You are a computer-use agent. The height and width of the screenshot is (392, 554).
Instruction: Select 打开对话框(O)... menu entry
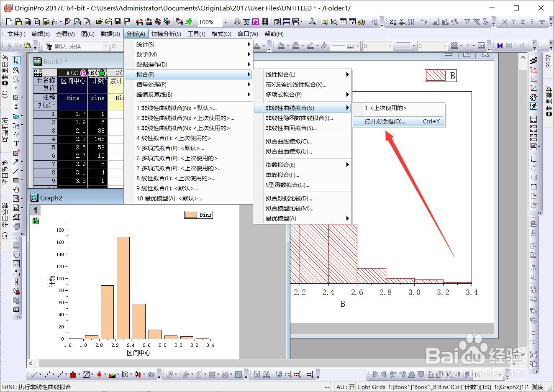pyautogui.click(x=398, y=121)
